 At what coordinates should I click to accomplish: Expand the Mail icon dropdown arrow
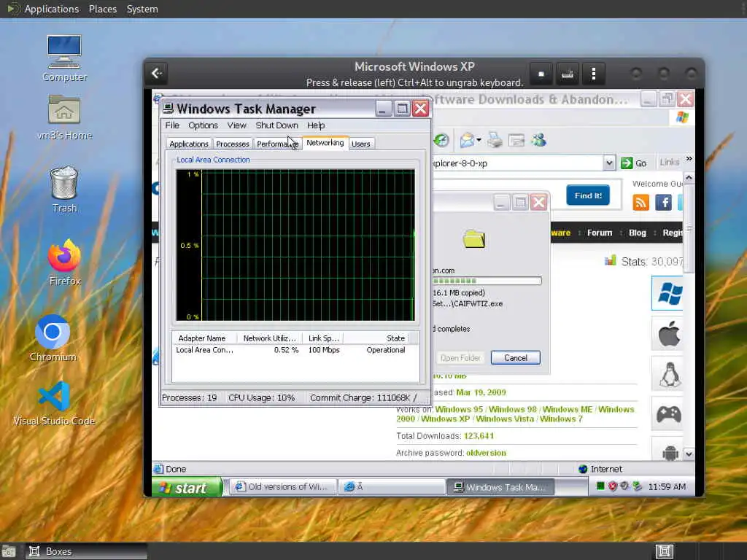479,140
